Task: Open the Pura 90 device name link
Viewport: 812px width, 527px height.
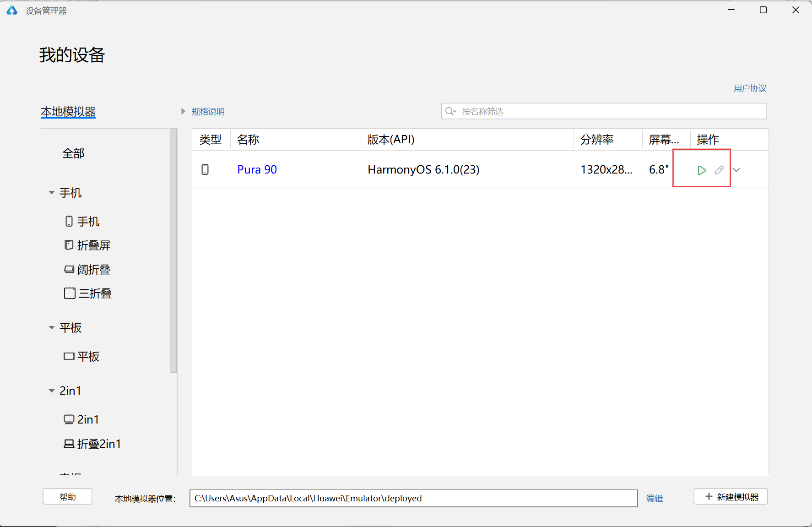Action: pyautogui.click(x=257, y=169)
